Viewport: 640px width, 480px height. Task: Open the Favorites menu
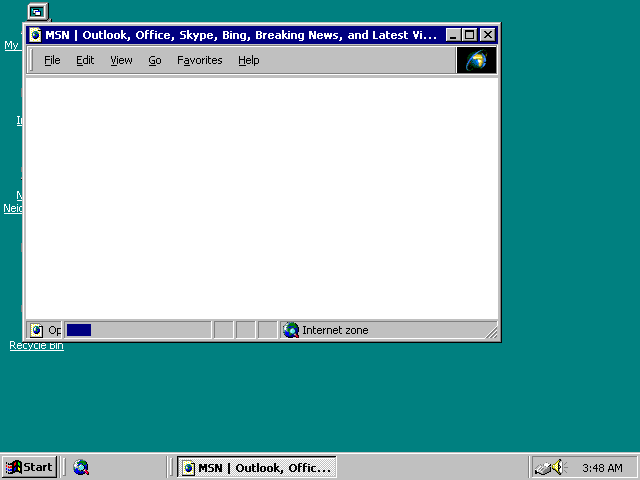coord(200,60)
